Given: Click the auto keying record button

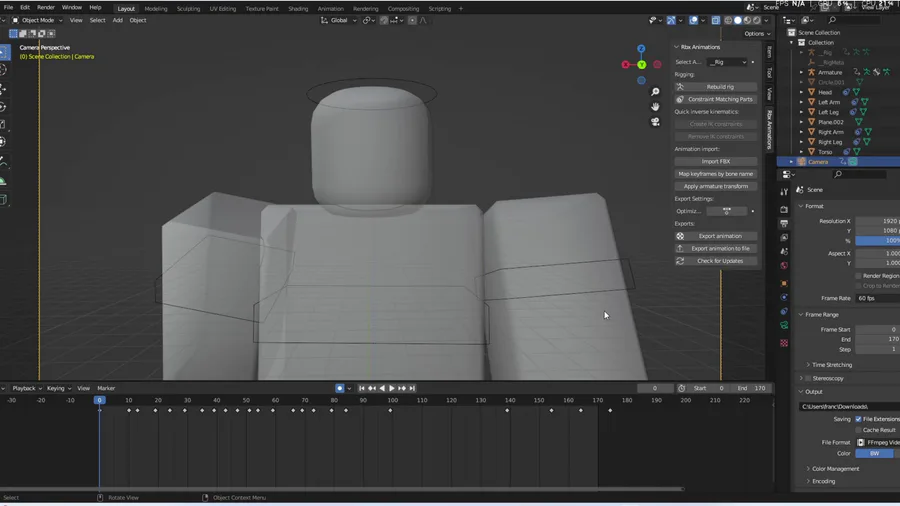Looking at the screenshot, I should [x=340, y=388].
